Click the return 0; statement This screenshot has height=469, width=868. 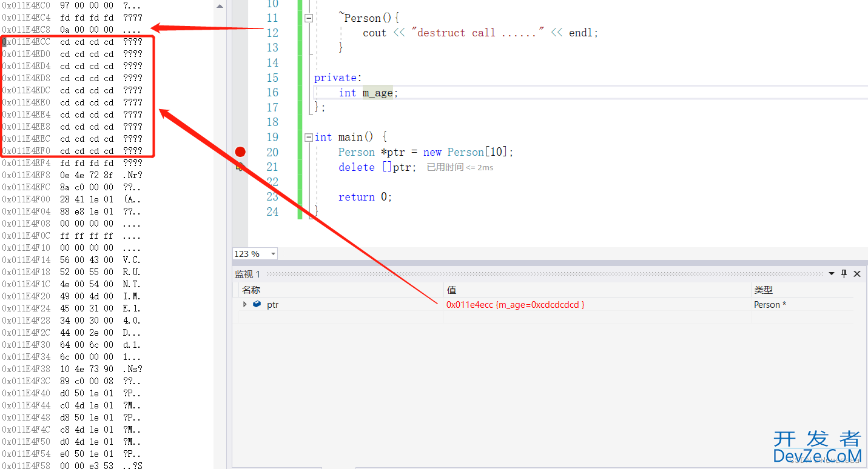click(365, 197)
